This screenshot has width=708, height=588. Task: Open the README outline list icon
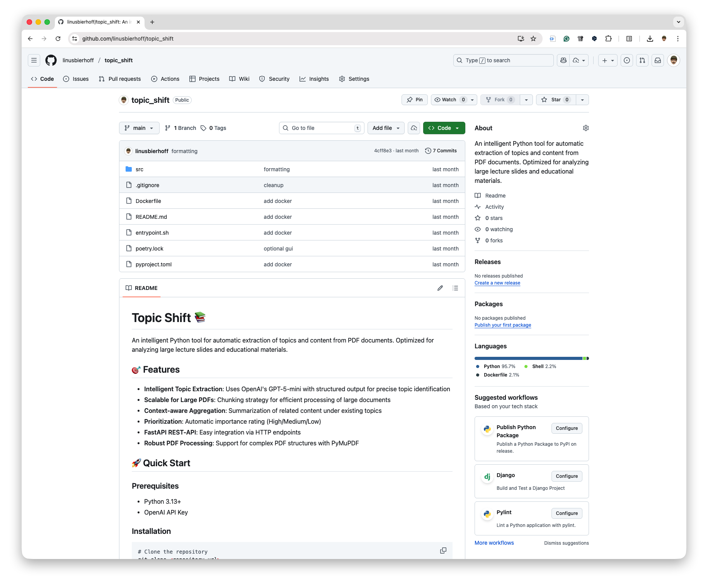point(455,288)
